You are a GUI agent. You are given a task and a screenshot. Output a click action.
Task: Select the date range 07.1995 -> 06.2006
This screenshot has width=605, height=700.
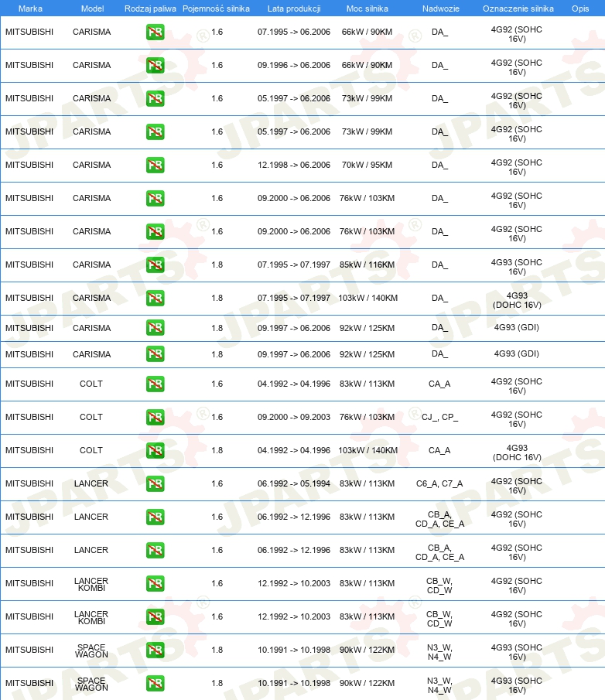[294, 32]
